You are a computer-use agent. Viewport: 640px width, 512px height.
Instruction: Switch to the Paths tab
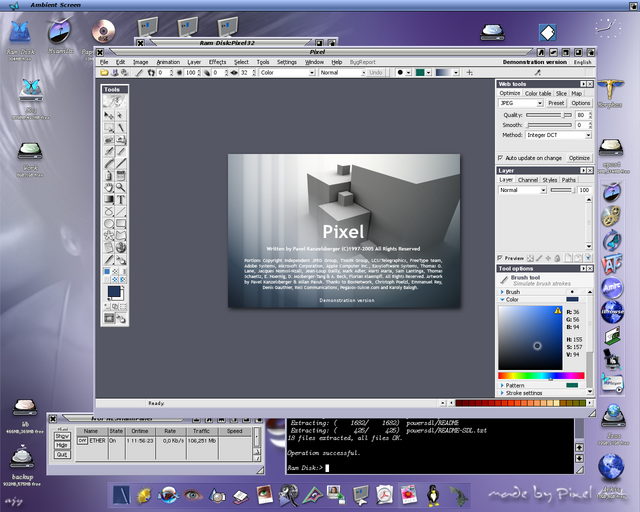[x=569, y=180]
